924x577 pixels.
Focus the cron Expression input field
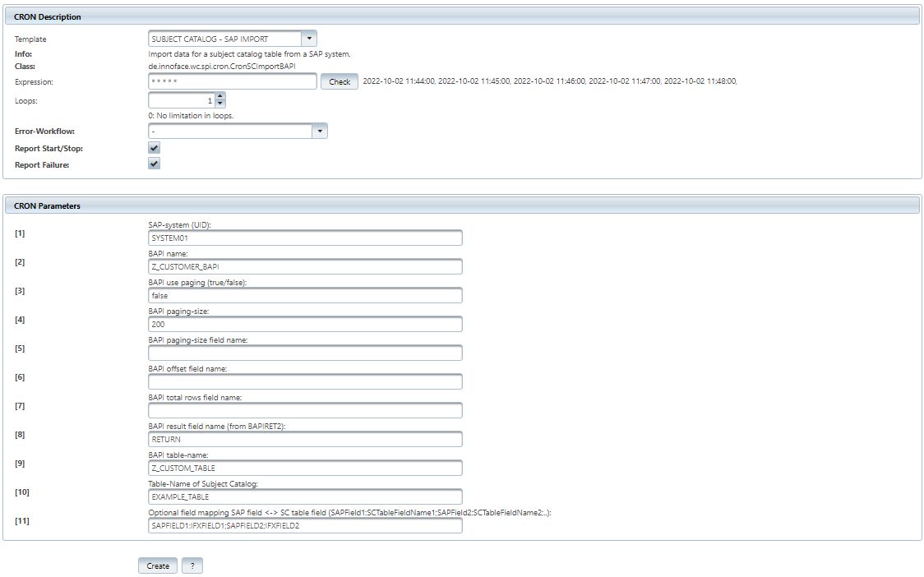(232, 81)
